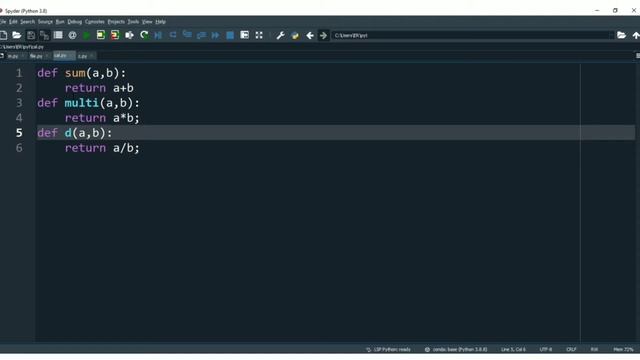This screenshot has height=360, width=640.
Task: Click line number 1 in the gutter
Action: pos(19,73)
